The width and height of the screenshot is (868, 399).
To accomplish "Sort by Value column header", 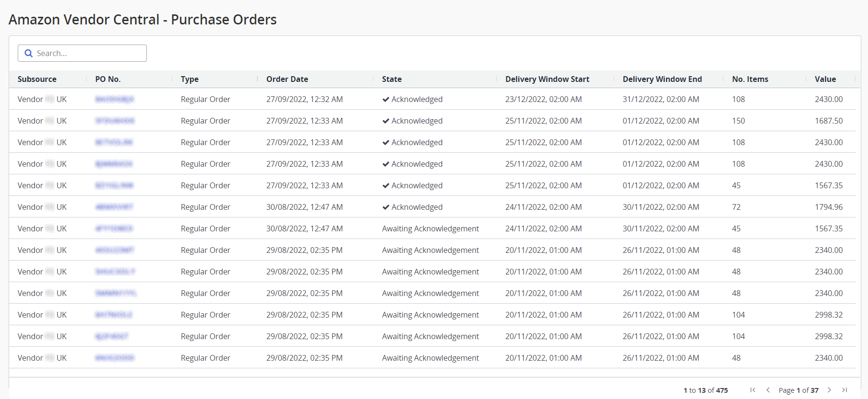I will click(x=825, y=79).
